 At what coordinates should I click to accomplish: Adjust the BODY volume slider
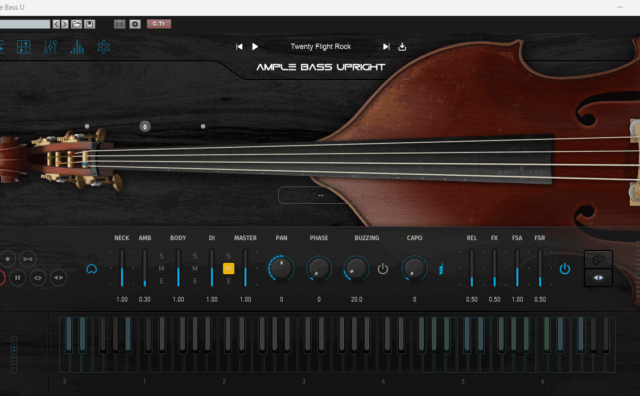178,268
